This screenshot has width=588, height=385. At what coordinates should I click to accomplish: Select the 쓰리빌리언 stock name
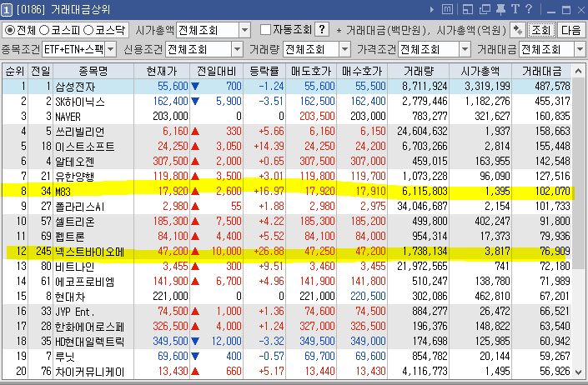coord(79,132)
